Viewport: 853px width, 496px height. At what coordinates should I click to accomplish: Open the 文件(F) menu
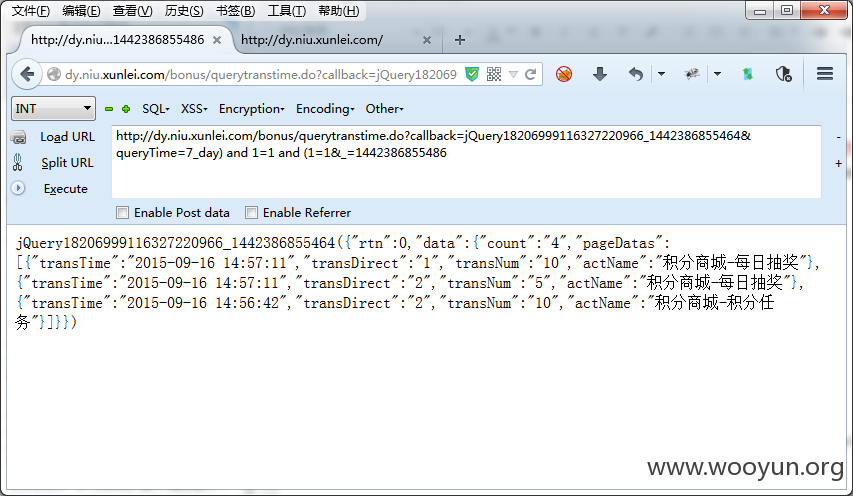30,10
